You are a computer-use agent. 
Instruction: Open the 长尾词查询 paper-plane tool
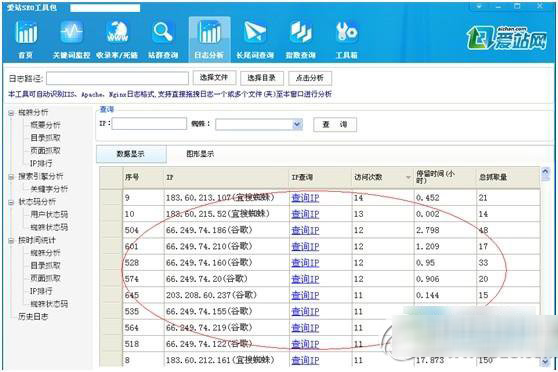point(255,39)
